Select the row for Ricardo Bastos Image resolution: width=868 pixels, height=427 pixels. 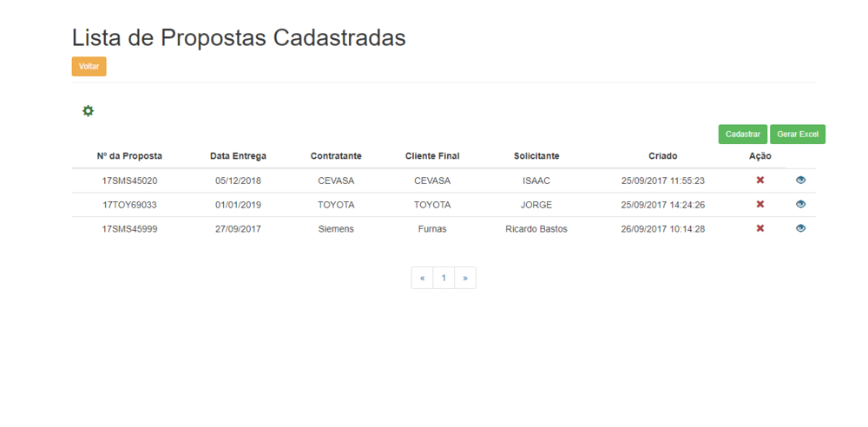coord(536,229)
